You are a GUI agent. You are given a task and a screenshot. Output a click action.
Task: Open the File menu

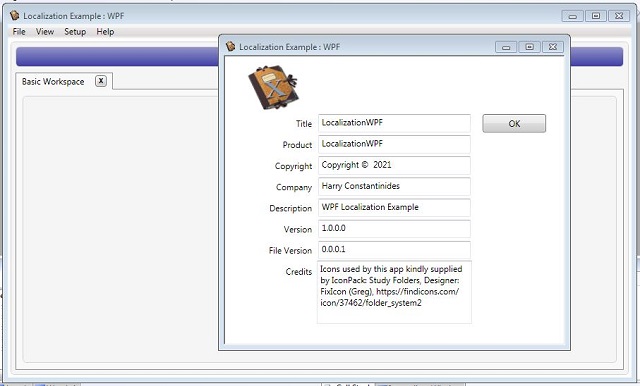(x=19, y=31)
